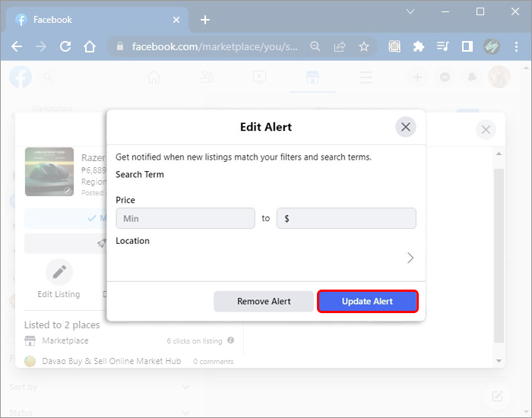This screenshot has height=418, width=532.
Task: Bookmark this page with the star
Action: (x=364, y=46)
